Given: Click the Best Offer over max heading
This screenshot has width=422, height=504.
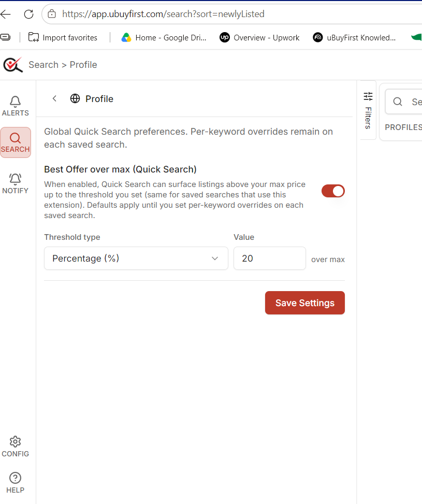Looking at the screenshot, I should (120, 169).
